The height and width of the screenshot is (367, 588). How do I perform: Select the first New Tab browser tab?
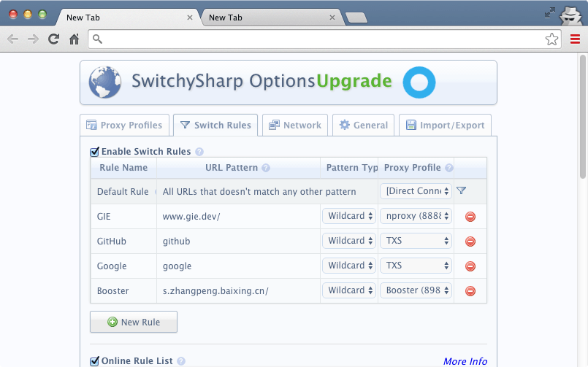128,18
